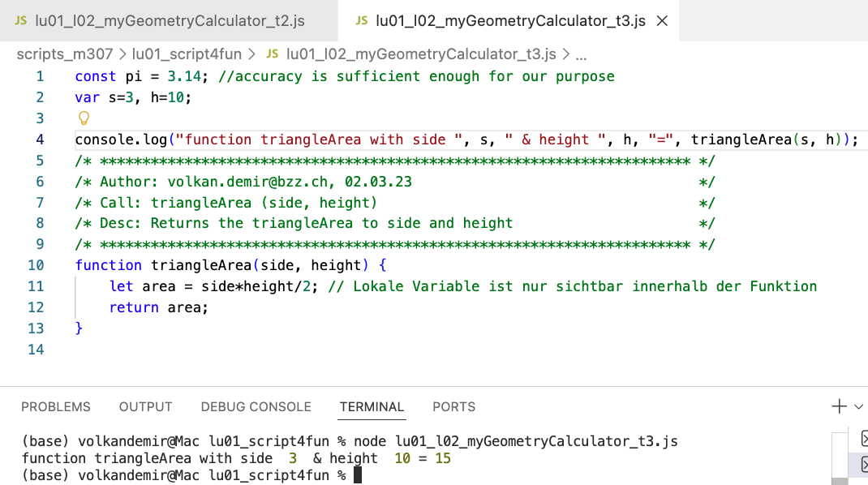Select the highlighted second terminal instance icon
868x485 pixels.
[x=862, y=464]
